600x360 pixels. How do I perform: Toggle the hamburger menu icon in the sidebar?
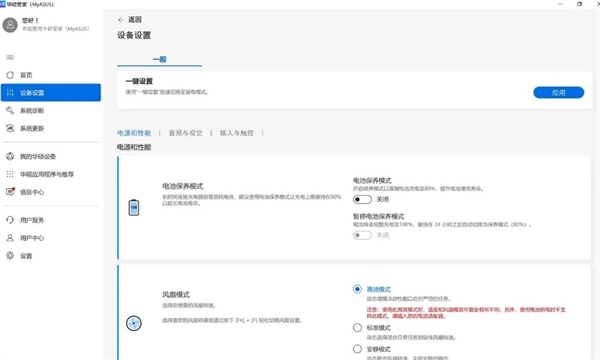tap(10, 57)
